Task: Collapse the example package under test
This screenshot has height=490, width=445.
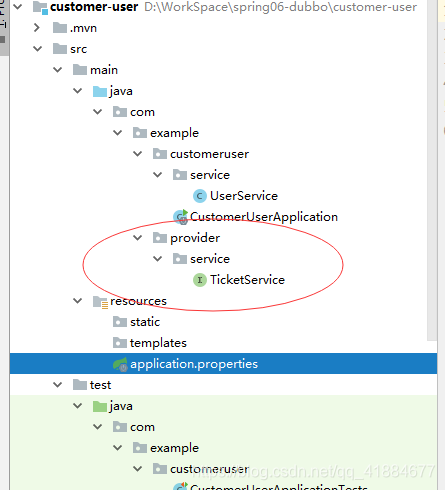Action: [118, 448]
